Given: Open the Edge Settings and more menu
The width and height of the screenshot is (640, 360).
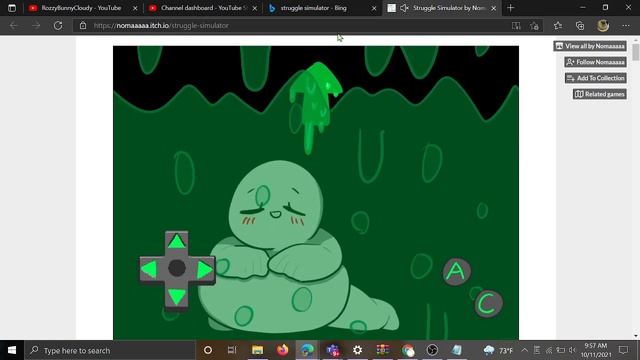Looking at the screenshot, I should click(x=626, y=26).
